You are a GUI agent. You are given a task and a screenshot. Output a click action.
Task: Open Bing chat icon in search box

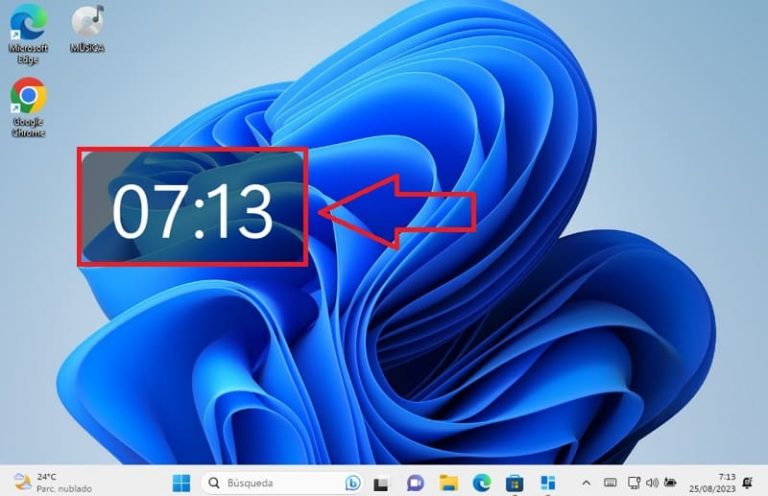[x=352, y=483]
